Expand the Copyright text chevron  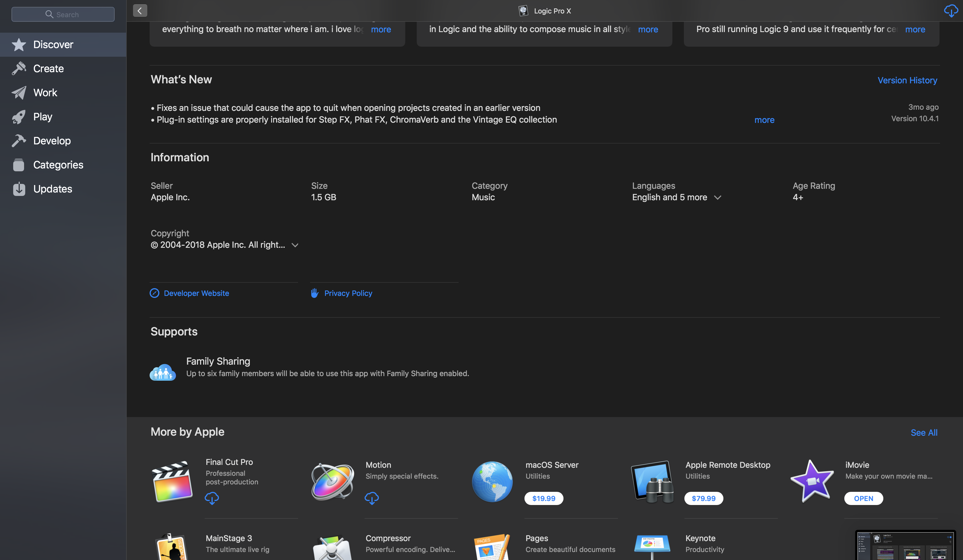pyautogui.click(x=295, y=245)
